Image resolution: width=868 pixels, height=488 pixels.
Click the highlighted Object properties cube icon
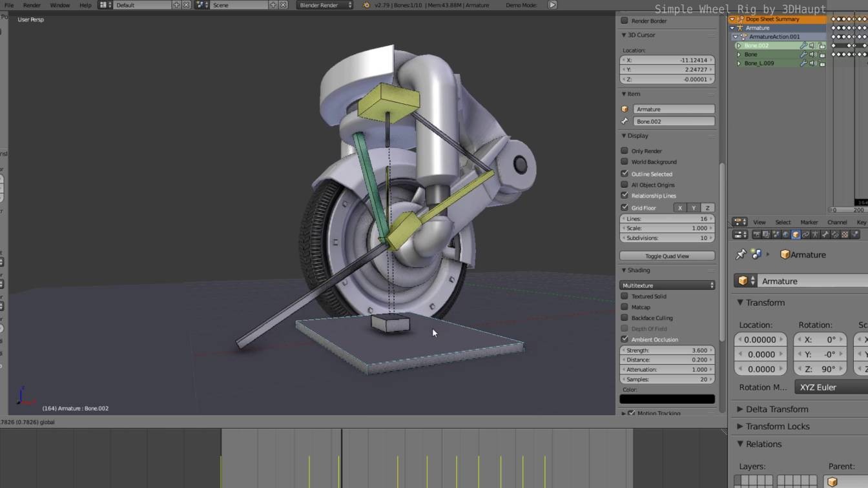pos(794,234)
